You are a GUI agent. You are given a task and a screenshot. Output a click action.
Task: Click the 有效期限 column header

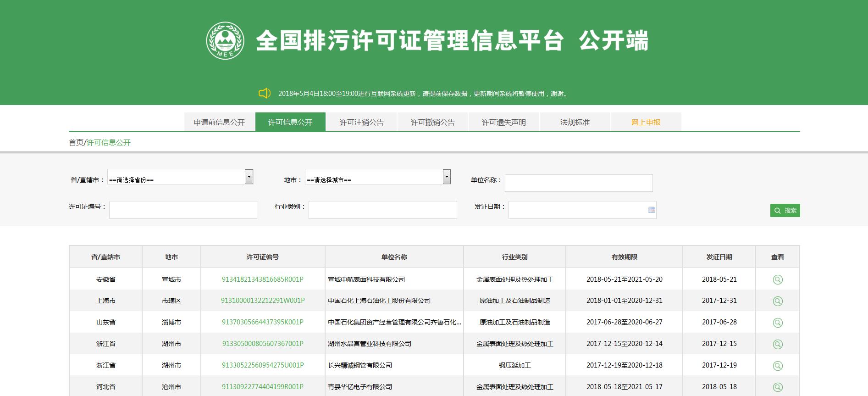click(x=625, y=257)
